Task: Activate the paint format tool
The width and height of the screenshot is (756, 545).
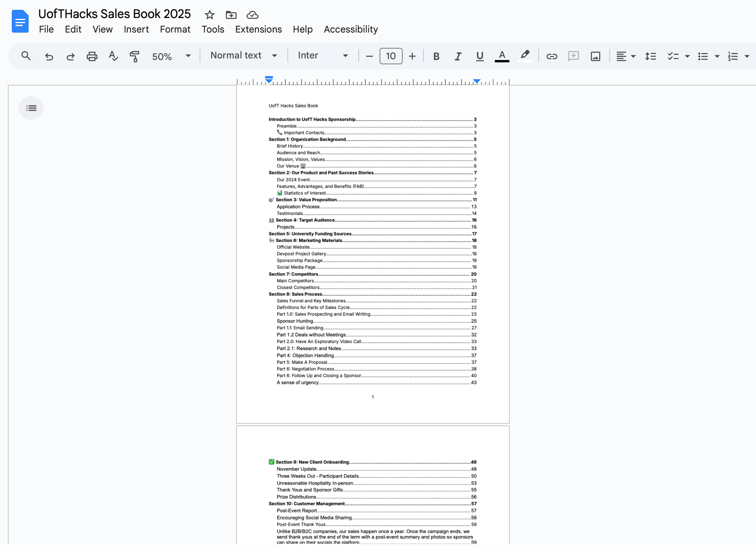Action: click(x=134, y=56)
